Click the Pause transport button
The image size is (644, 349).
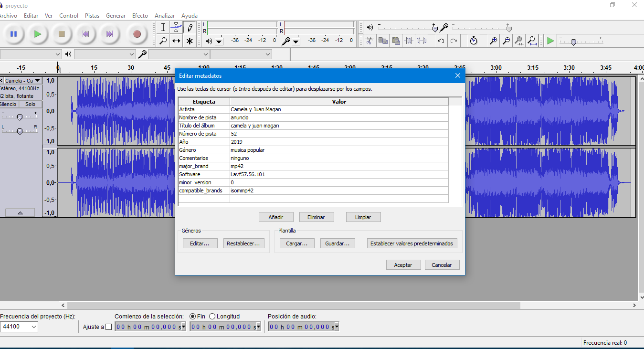click(13, 34)
